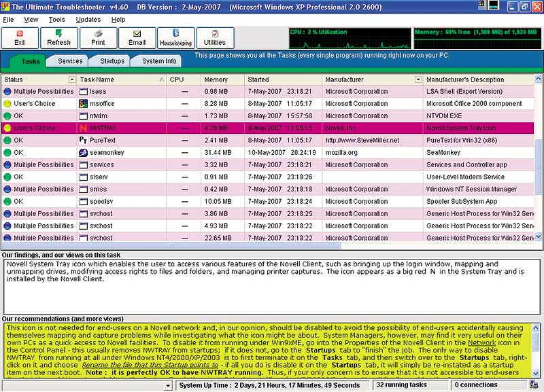The height and width of the screenshot is (392, 544).
Task: Toggle the Task Name sort arrow
Action: click(162, 79)
